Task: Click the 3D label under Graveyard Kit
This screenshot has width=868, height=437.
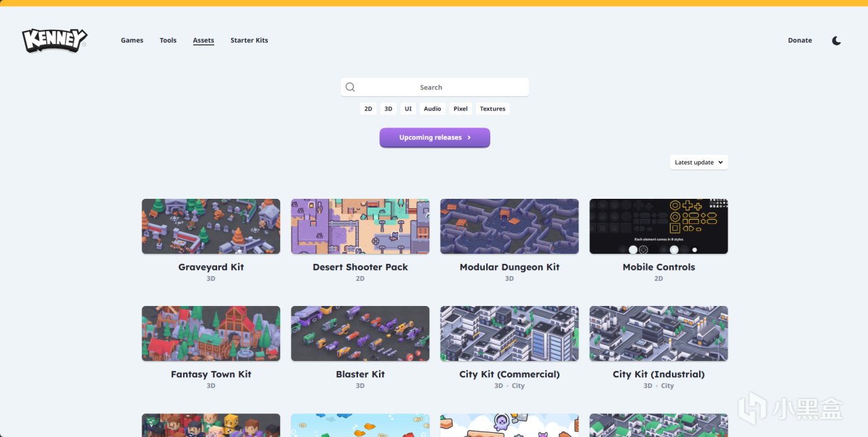Action: [x=211, y=279]
